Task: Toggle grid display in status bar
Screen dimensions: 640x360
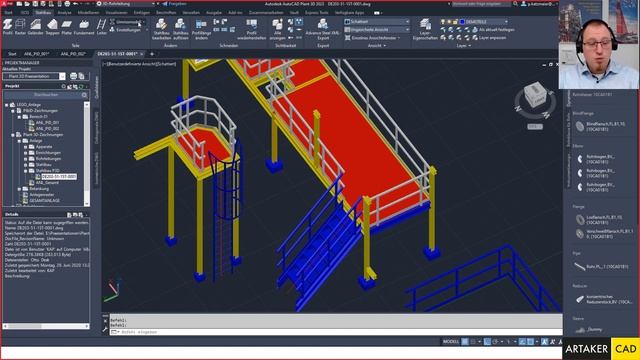Action: pos(465,342)
